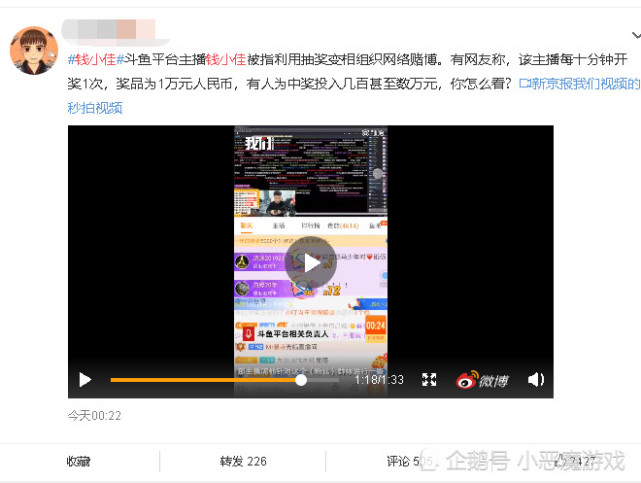Enter fullscreen with the expand icon
641x483 pixels.
point(429,380)
